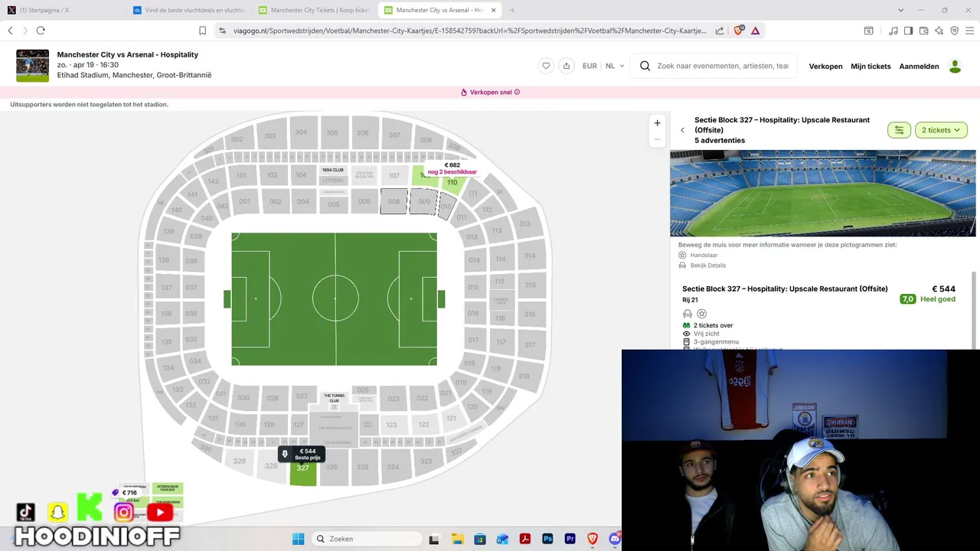Reload the browser page
The image size is (980, 551).
(41, 31)
